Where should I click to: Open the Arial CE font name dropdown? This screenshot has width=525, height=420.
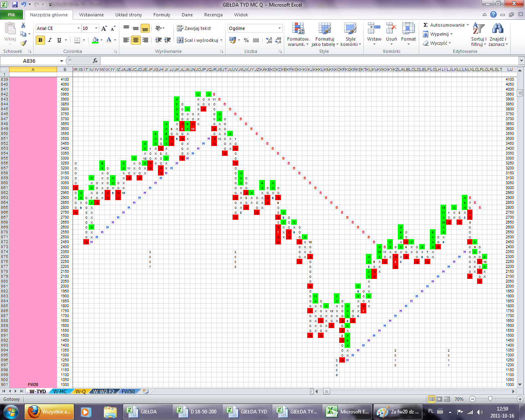[78, 28]
